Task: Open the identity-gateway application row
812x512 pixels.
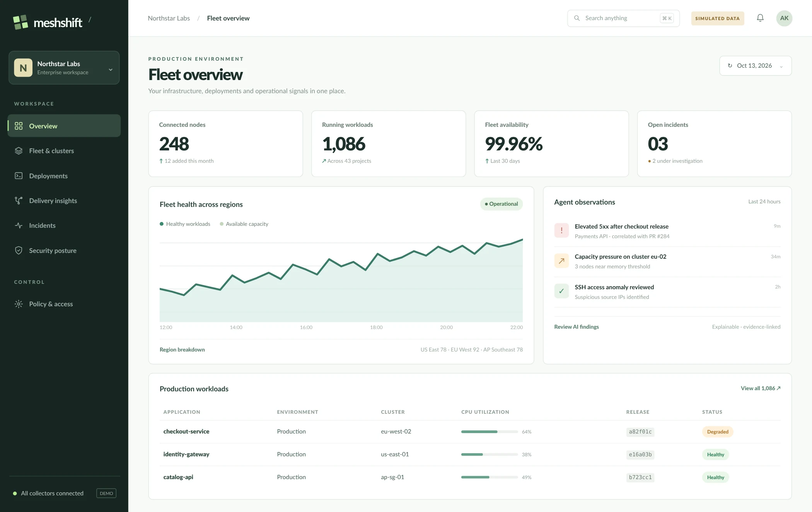Action: (470, 454)
